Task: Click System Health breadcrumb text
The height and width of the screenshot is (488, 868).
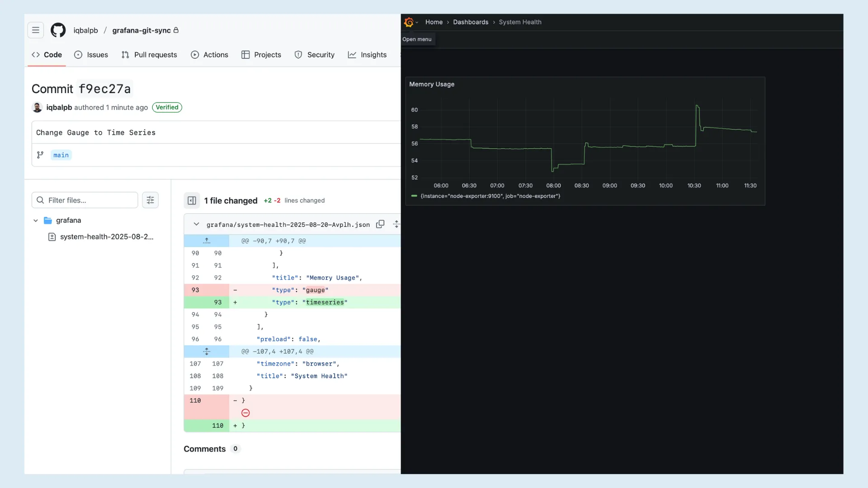Action: coord(520,22)
